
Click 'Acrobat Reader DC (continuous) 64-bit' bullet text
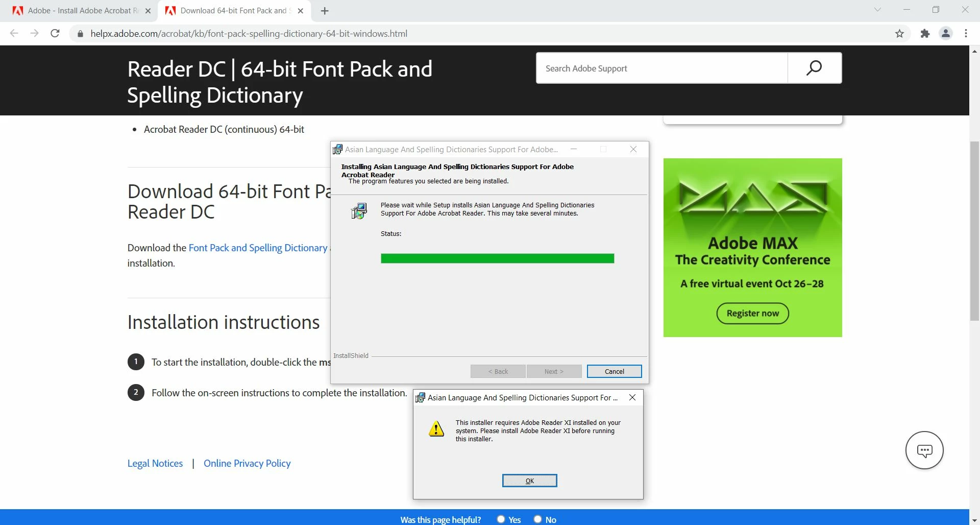pyautogui.click(x=224, y=129)
